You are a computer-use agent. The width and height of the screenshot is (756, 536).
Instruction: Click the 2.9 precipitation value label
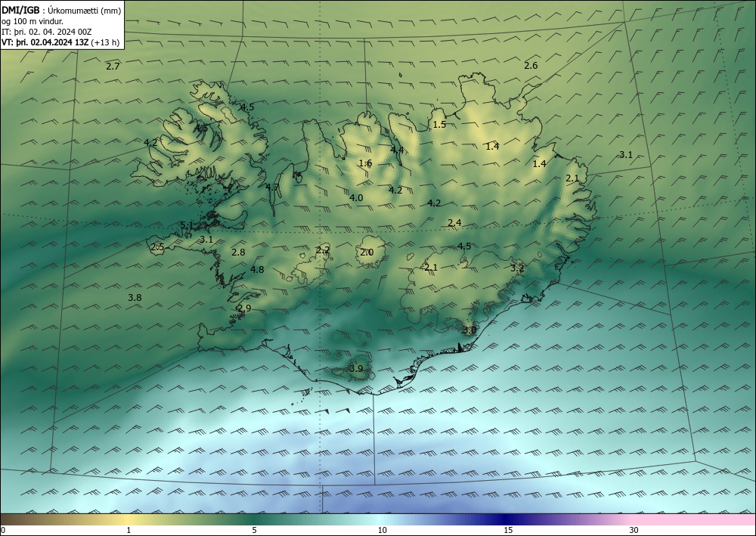tap(244, 308)
